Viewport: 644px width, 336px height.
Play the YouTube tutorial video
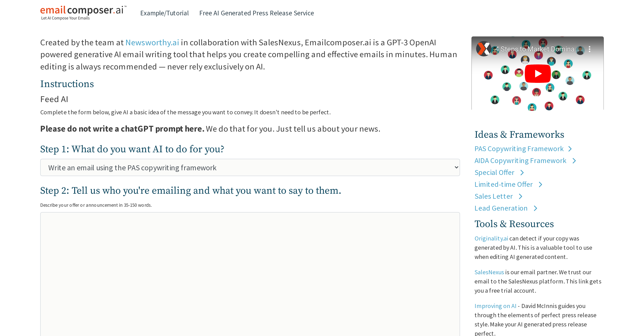click(537, 73)
